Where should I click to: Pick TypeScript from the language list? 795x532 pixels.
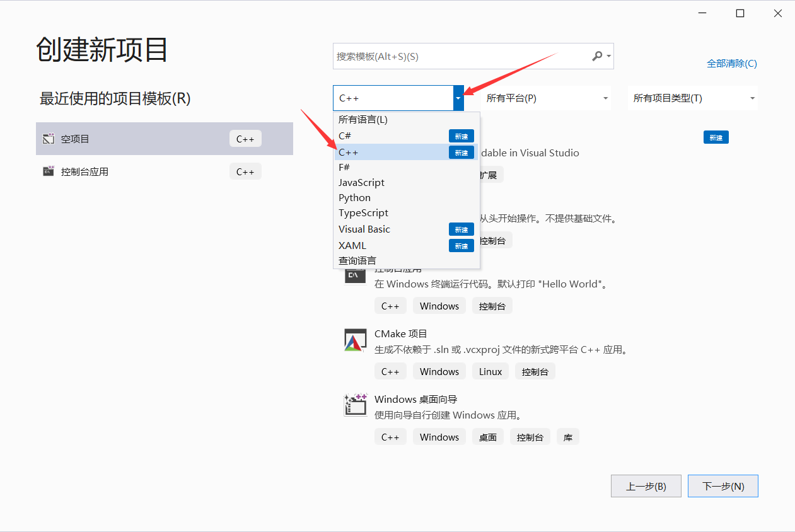(x=407, y=212)
